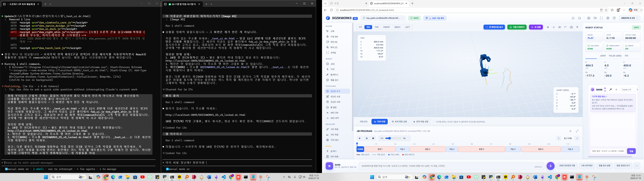Screen dimensions: 644x181
Task: Switch to the PULSE (ABS) tab
Action: coord(615,56)
